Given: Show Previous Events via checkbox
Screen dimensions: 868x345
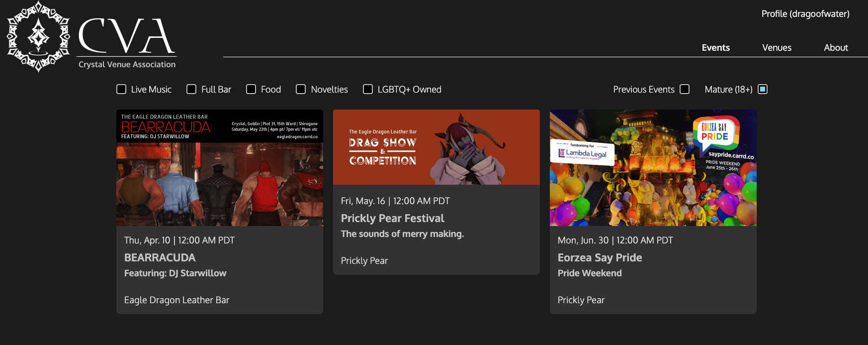Looking at the screenshot, I should click(x=685, y=89).
